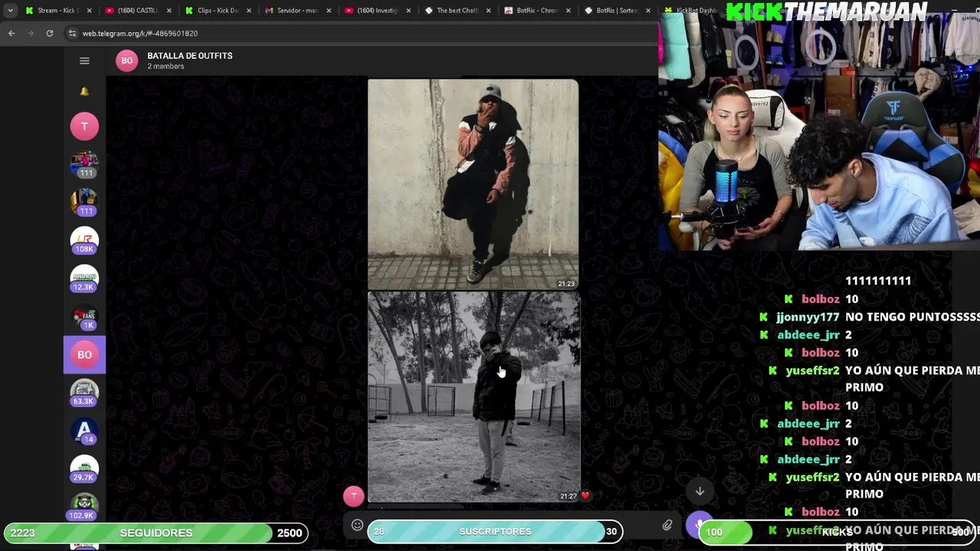Go back with browser back arrow
Image resolution: width=980 pixels, height=551 pixels.
coord(11,34)
